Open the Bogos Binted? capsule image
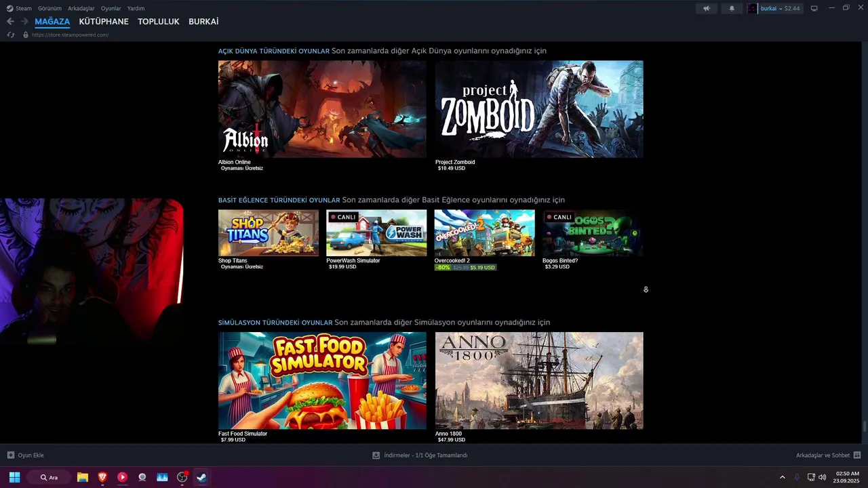Image resolution: width=868 pixels, height=488 pixels. (593, 232)
